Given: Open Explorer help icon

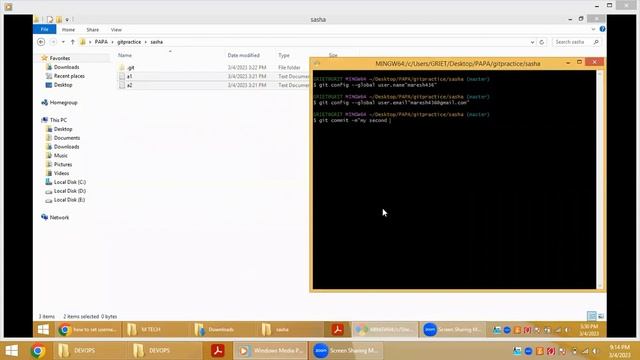Looking at the screenshot, I should click(x=602, y=29).
